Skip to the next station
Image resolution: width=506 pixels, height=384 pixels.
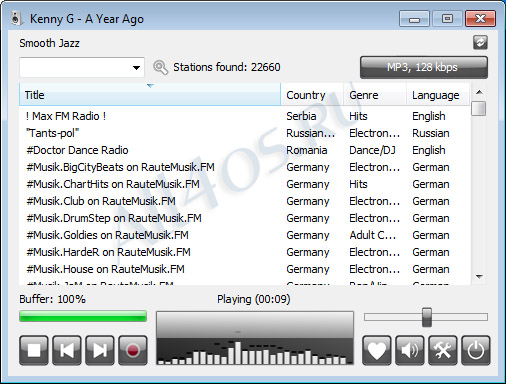pos(100,350)
